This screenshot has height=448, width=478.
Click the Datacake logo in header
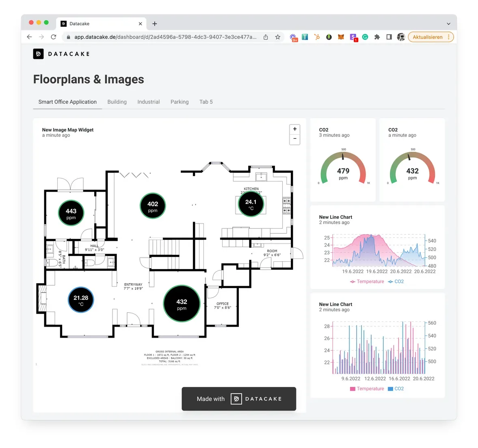click(61, 54)
